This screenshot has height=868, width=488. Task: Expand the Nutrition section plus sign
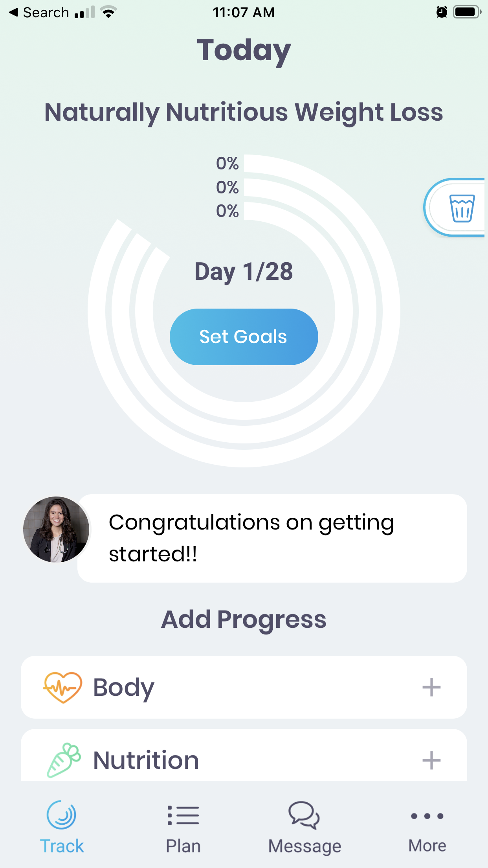(x=431, y=760)
